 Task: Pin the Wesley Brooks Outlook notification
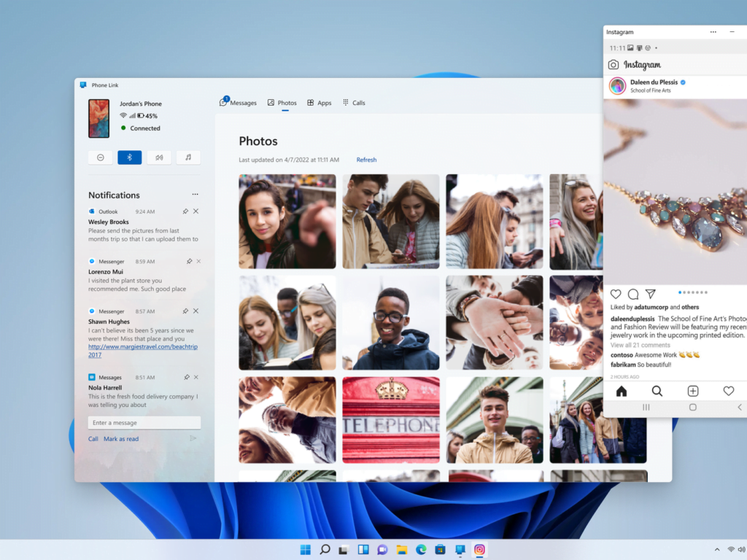(185, 211)
